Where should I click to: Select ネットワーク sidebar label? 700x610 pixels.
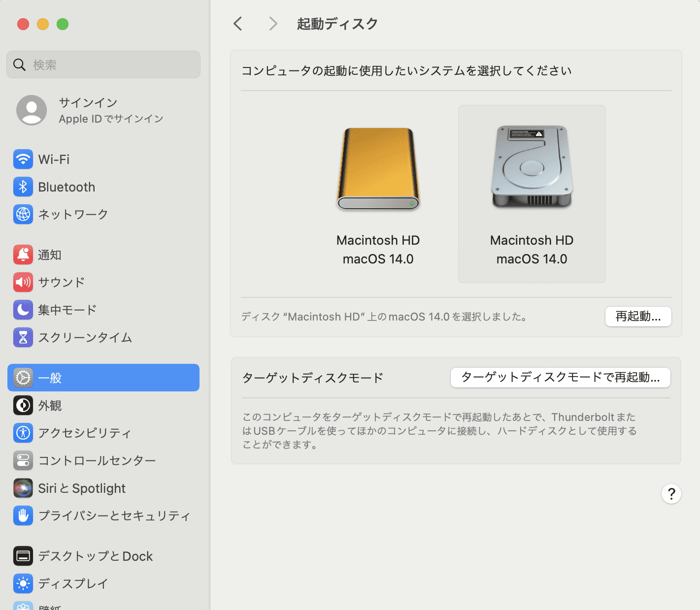point(73,215)
